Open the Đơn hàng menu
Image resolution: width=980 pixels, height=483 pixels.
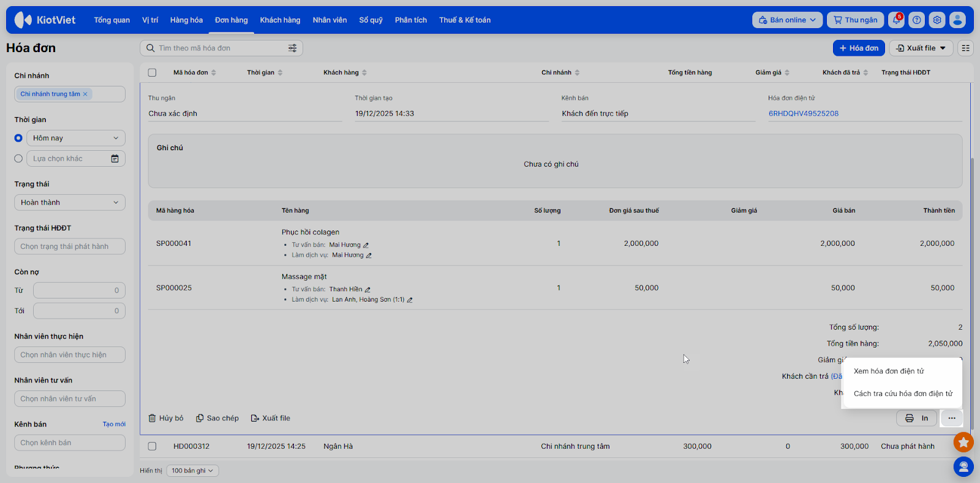[x=232, y=20]
